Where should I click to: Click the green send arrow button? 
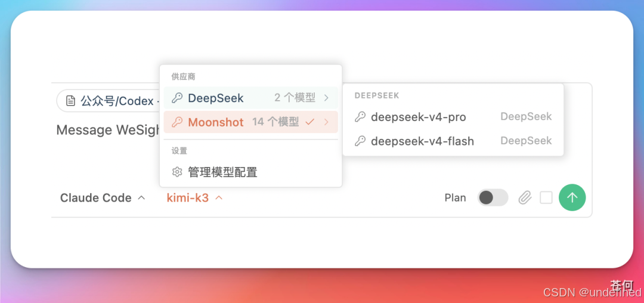point(572,197)
